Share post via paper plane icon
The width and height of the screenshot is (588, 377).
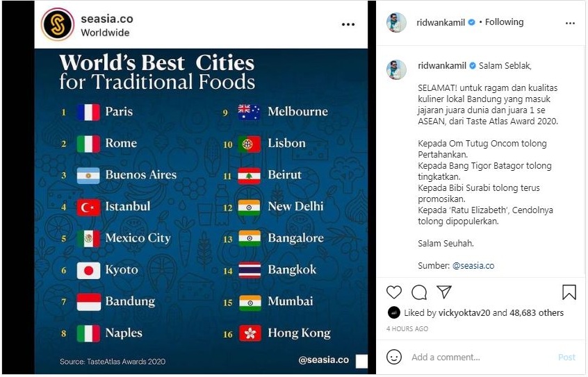pos(444,292)
